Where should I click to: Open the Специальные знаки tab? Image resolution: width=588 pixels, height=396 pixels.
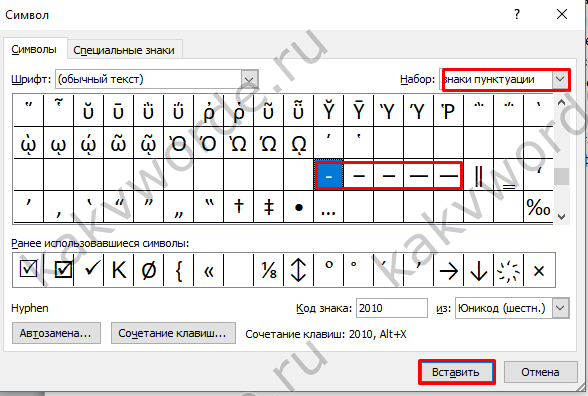click(x=124, y=50)
